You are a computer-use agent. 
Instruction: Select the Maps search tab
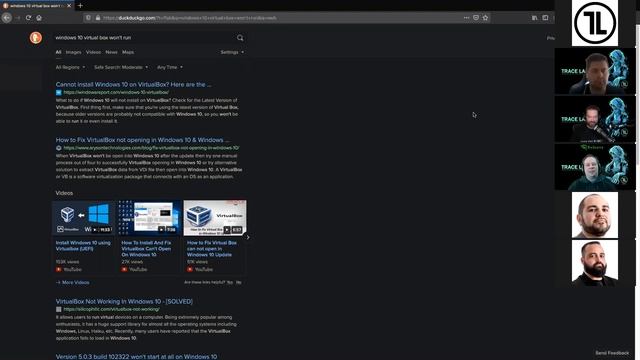tap(128, 52)
